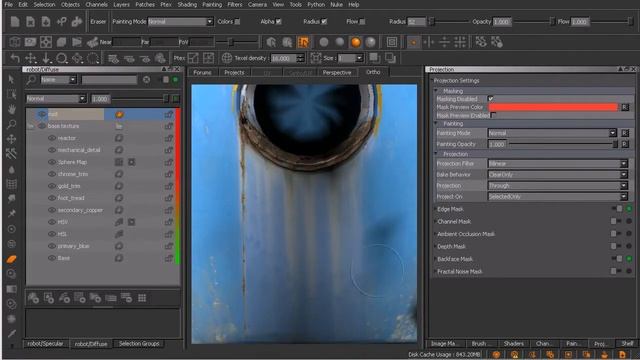Screen dimensions: 640x360
Task: Enable the Mask Preview Enabled checkbox
Action: [493, 116]
